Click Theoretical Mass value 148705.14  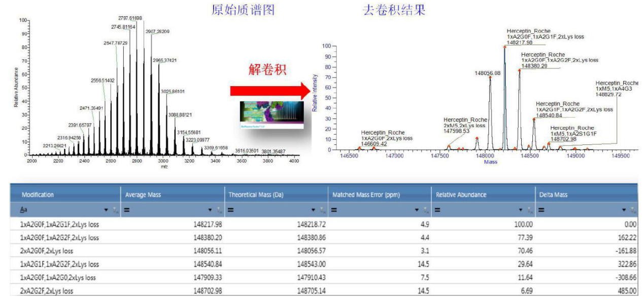pyautogui.click(x=311, y=290)
